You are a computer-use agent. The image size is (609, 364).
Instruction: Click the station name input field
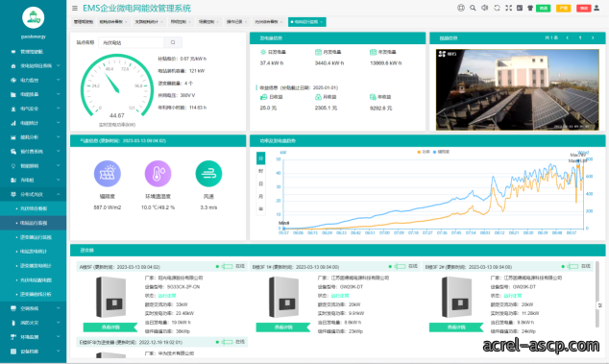tap(132, 42)
